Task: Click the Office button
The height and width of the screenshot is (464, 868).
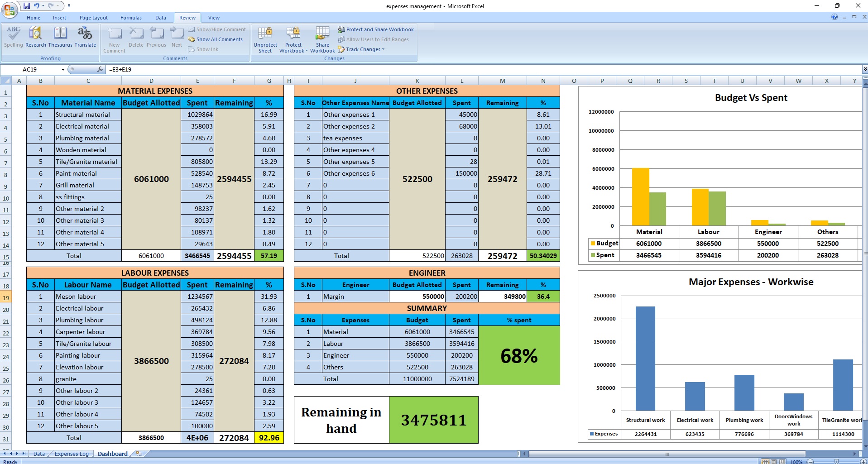Action: [9, 9]
